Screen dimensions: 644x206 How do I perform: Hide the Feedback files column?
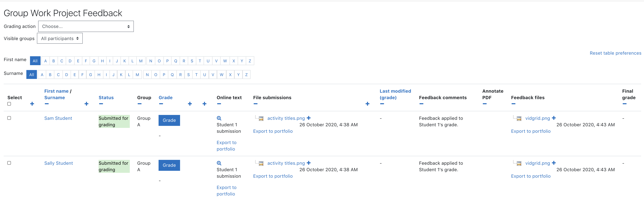click(513, 104)
